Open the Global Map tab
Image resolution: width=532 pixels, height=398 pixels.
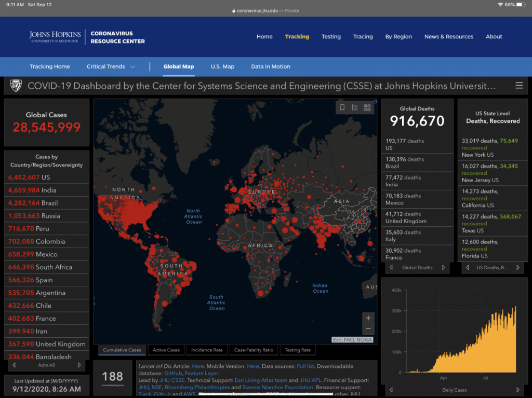tap(179, 66)
